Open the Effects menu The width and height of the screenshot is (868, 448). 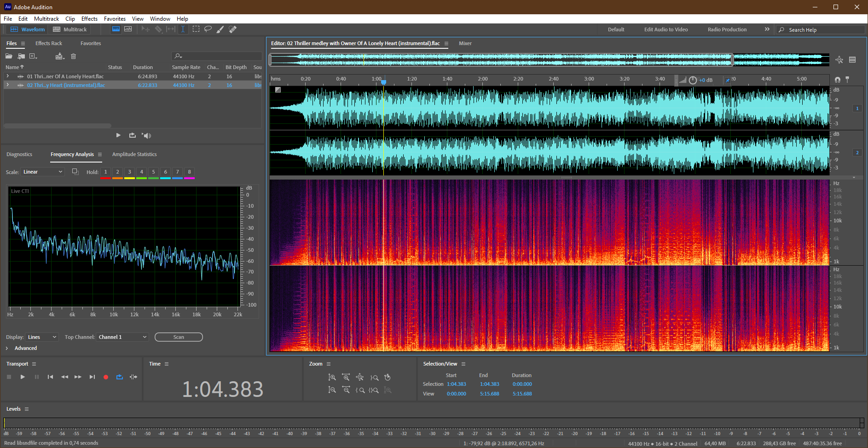tap(89, 19)
